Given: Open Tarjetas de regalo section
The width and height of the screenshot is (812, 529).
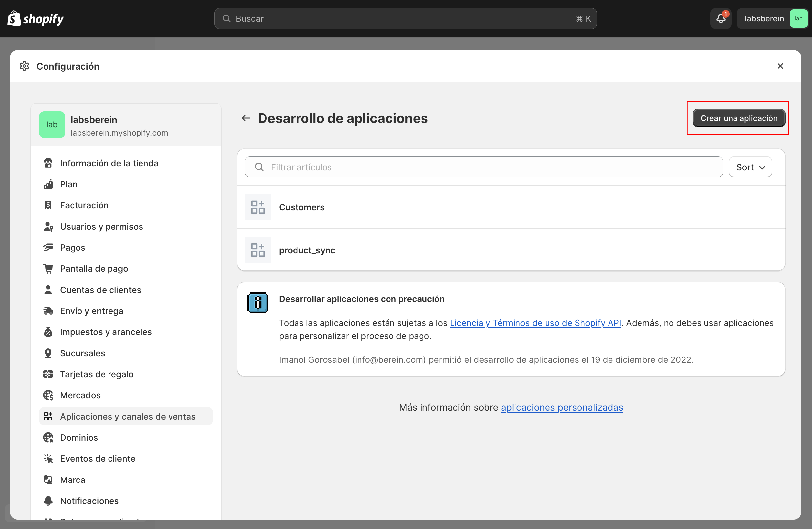Looking at the screenshot, I should [x=97, y=374].
